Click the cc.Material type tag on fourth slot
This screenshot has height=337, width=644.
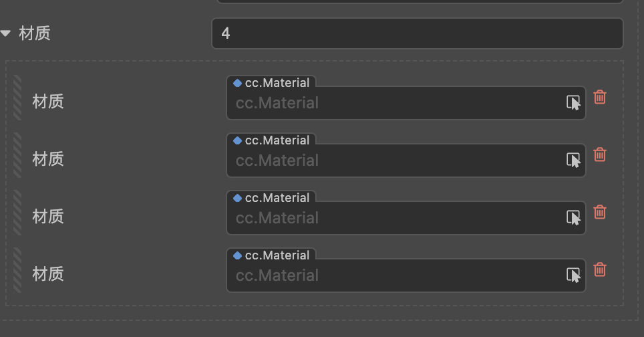coord(271,255)
